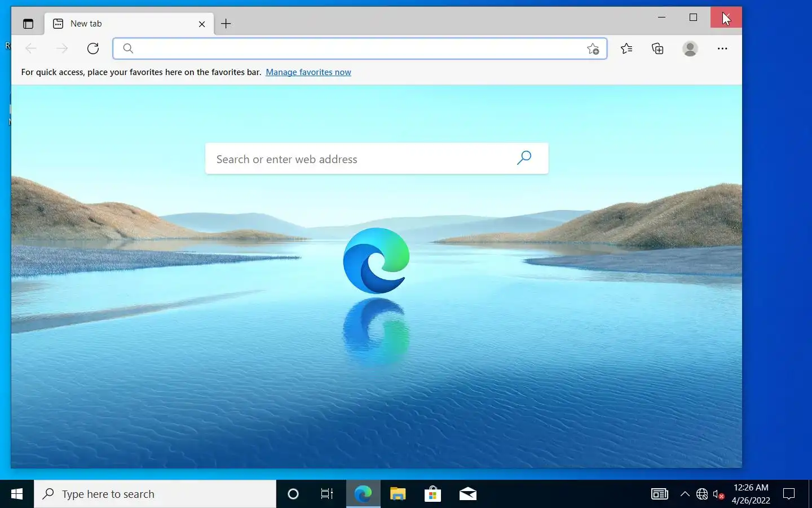The image size is (812, 508).
Task: Close the New tab tab
Action: [x=202, y=24]
